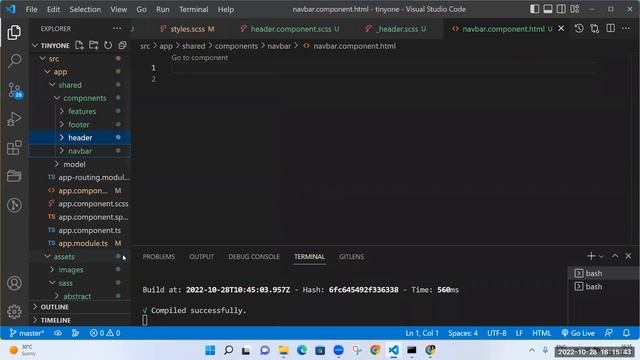Switch to the header.component.scss tab
This screenshot has width=640, height=360.
[291, 29]
